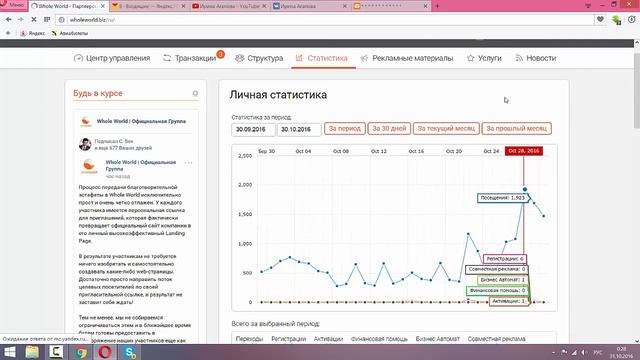
Task: Switch the РУС keyboard language indicator
Action: coord(598,352)
